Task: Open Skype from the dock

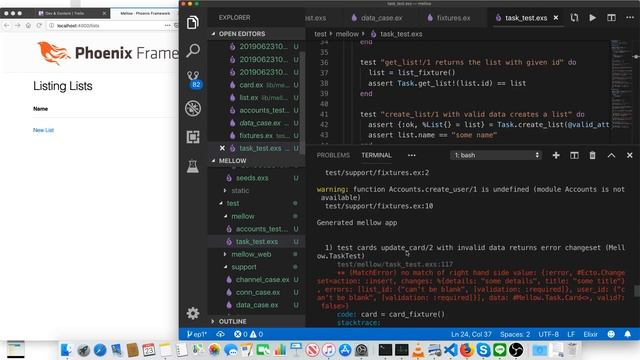Action: pyautogui.click(x=483, y=350)
